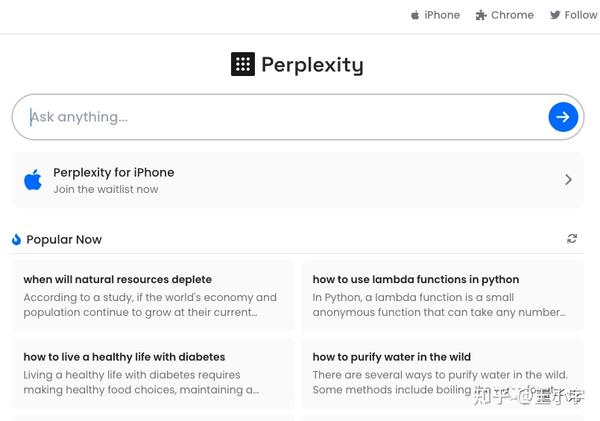Click the Perplexity grid logo icon
Image resolution: width=600 pixels, height=421 pixels.
pos(243,64)
